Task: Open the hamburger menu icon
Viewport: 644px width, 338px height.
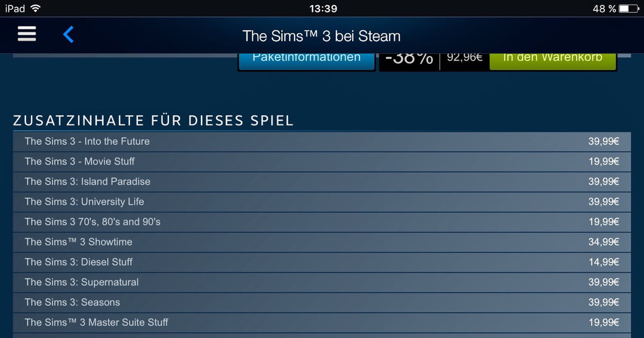Action: pyautogui.click(x=27, y=34)
